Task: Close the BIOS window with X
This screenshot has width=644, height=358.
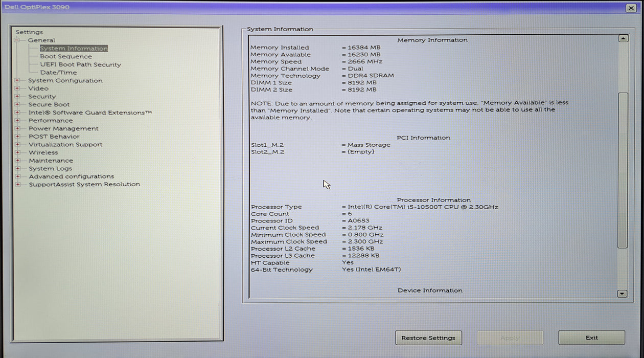Action: pos(631,8)
